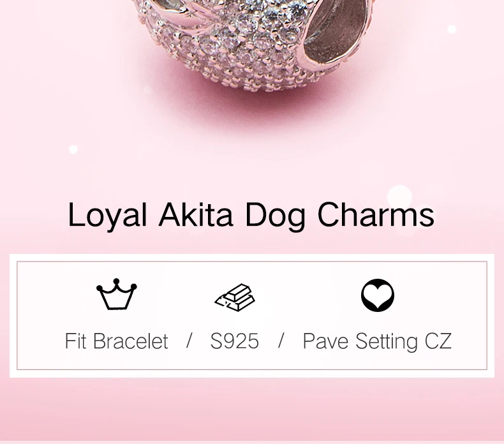Viewport: 504px width, 444px height.
Task: Choose the Pave Setting CZ label
Action: click(377, 341)
